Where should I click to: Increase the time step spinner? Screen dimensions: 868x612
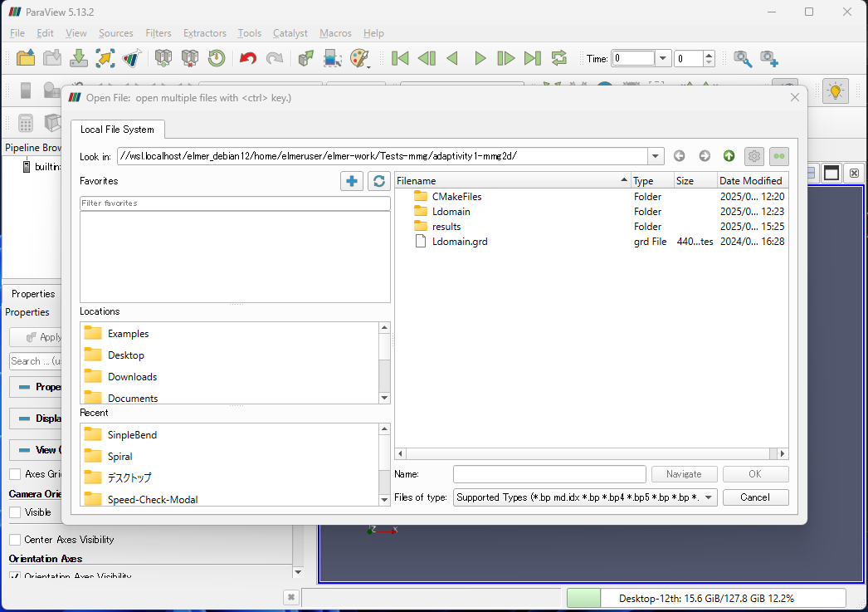(710, 54)
